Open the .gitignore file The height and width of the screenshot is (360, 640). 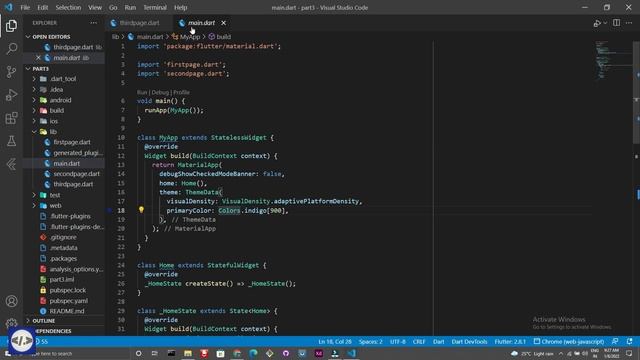pyautogui.click(x=62, y=237)
